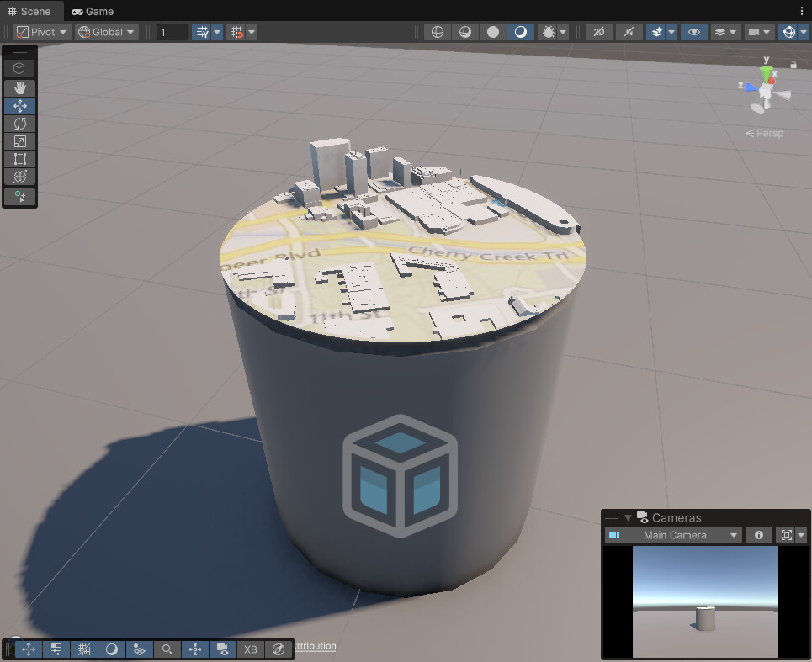This screenshot has width=812, height=662.
Task: Select Wireframe draw mode
Action: (x=438, y=32)
